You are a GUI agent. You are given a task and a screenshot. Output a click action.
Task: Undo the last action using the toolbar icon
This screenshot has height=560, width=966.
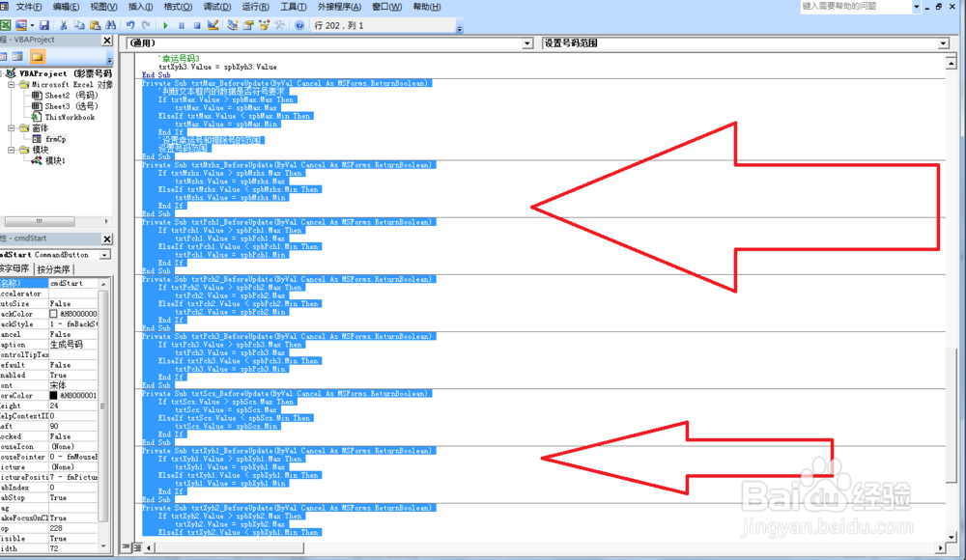coord(130,25)
